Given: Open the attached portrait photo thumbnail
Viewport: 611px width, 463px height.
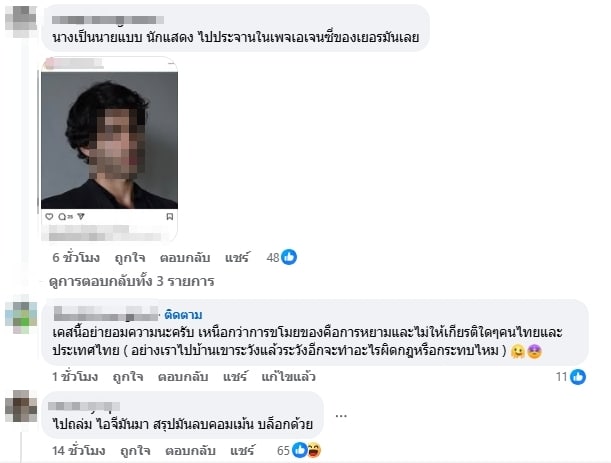Looking at the screenshot, I should click(x=109, y=140).
